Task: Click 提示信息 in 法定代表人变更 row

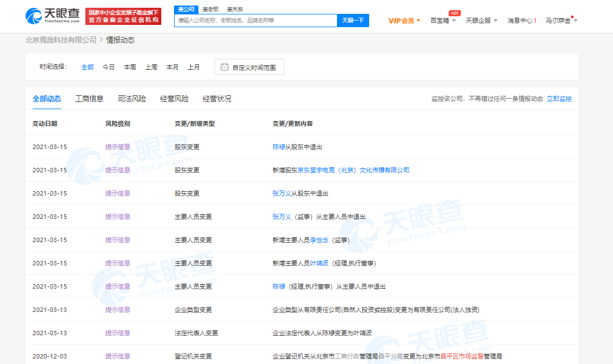Action: click(118, 333)
